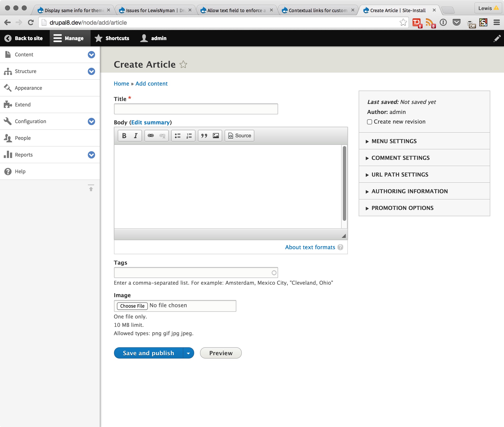This screenshot has width=504, height=427.
Task: Open the About text formats link
Action: (310, 247)
